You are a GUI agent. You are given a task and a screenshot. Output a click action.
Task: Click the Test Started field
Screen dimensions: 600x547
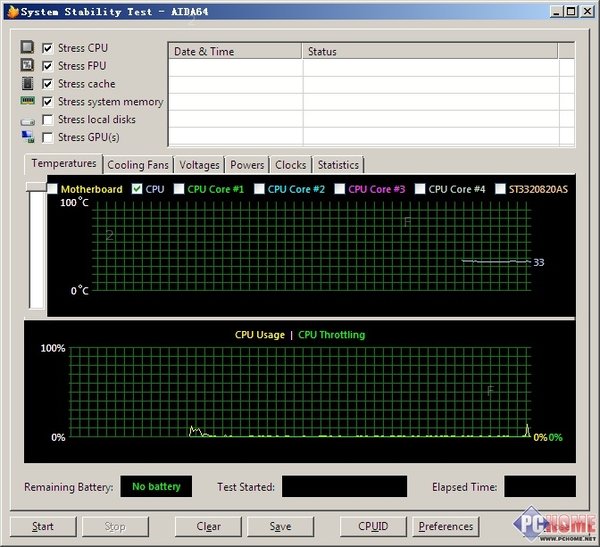344,487
